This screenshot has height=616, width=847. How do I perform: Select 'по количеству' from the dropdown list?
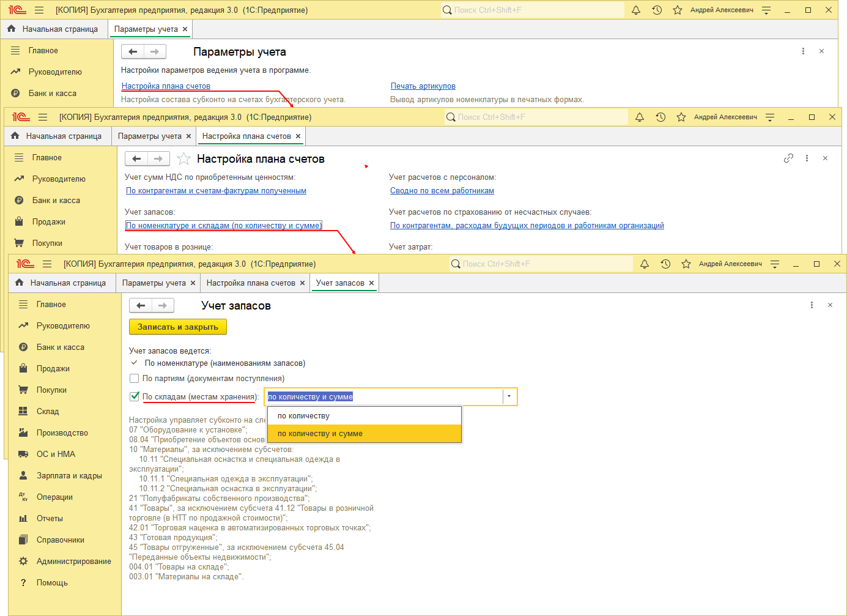click(364, 416)
